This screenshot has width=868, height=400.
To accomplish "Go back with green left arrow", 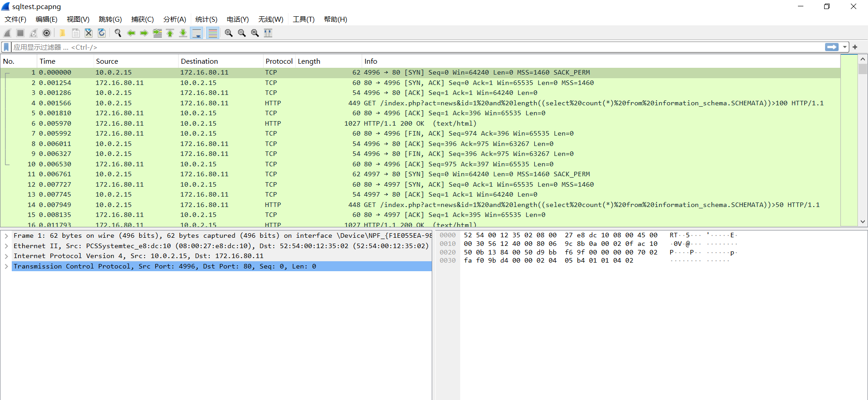I will click(131, 33).
